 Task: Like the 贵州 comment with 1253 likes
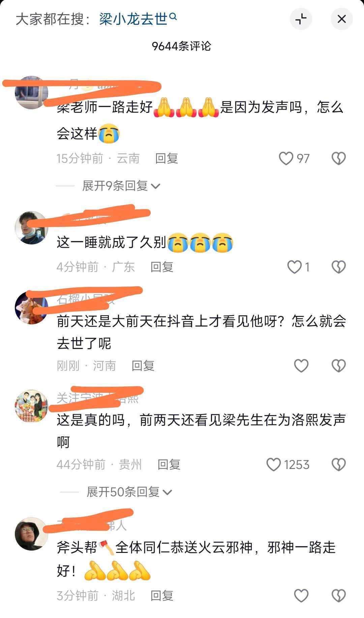pyautogui.click(x=273, y=464)
